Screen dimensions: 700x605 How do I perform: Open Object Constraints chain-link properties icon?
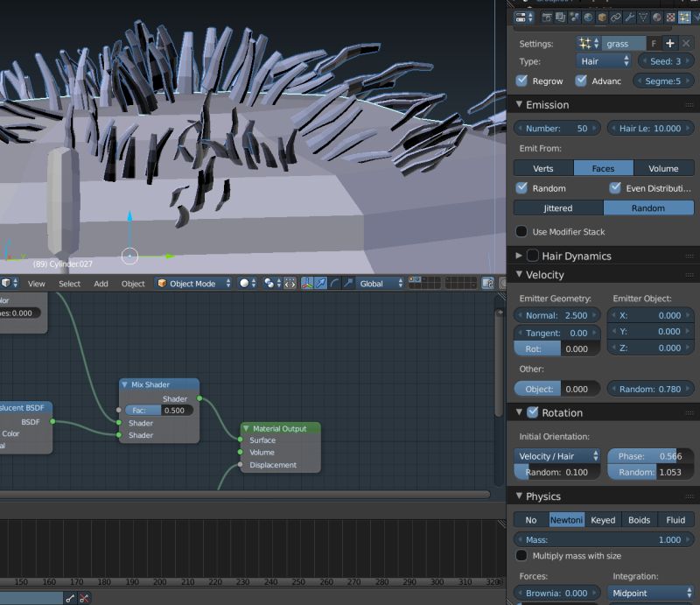pos(615,18)
